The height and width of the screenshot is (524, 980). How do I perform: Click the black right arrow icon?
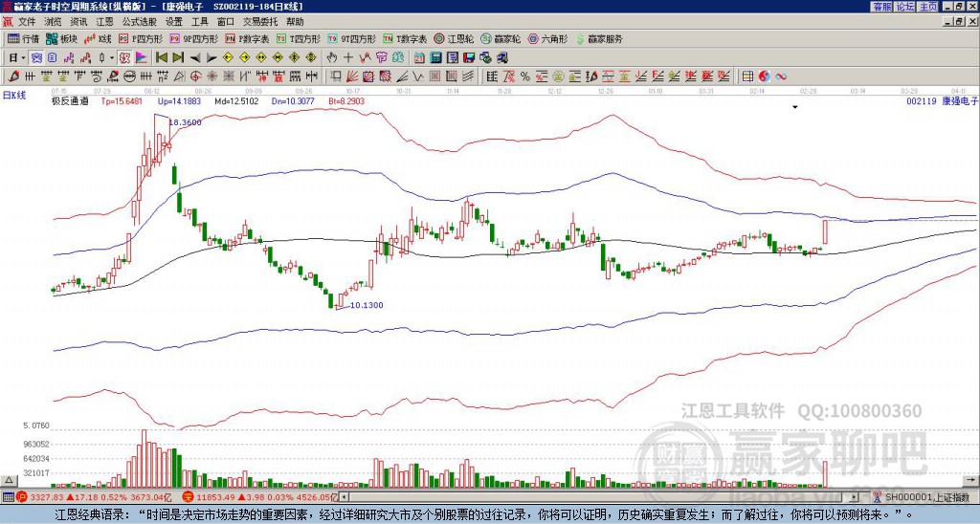pyautogui.click(x=212, y=58)
